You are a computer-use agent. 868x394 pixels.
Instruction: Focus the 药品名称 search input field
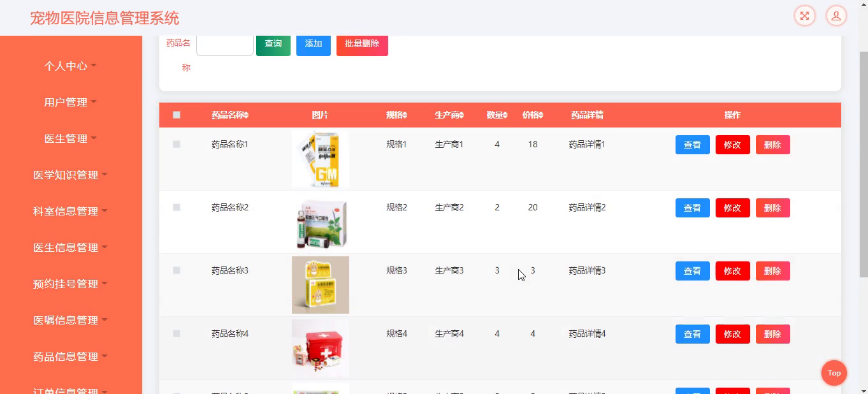pyautogui.click(x=225, y=45)
